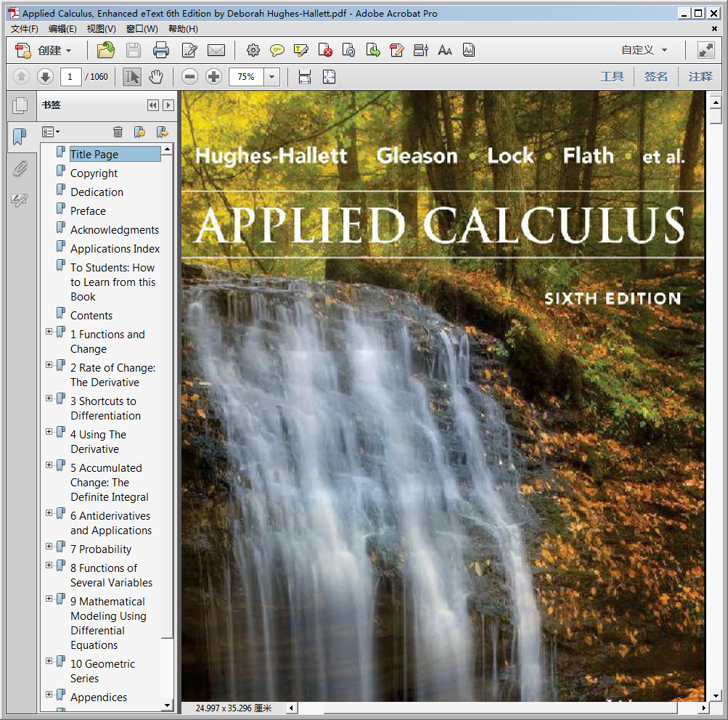Screen dimensions: 728x720
Task: Click bookmarks panel scroll down arrow
Action: pos(168,705)
